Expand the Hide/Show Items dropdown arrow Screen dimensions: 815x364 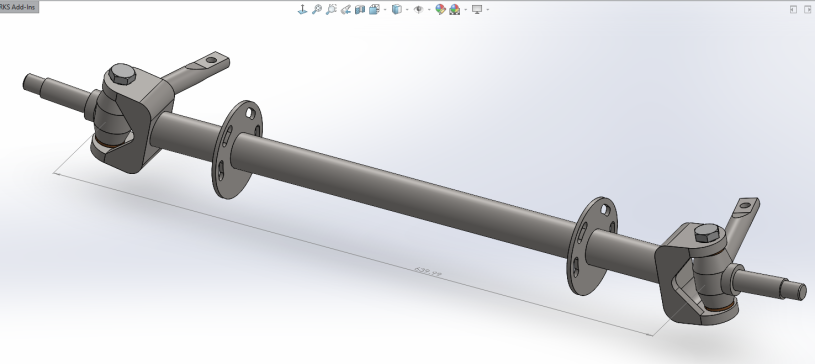[429, 9]
